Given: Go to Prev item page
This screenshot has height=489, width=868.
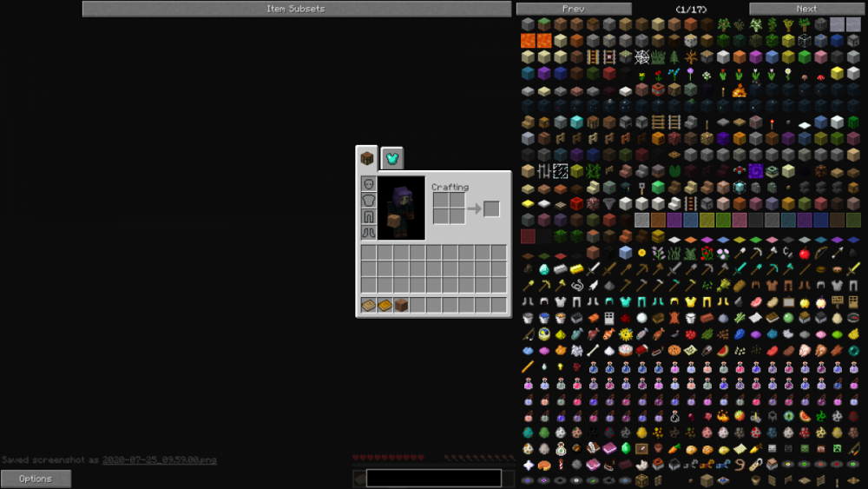Looking at the screenshot, I should click(x=573, y=9).
